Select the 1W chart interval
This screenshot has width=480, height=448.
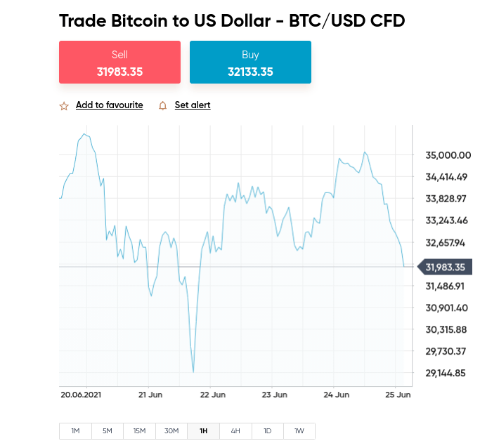click(x=299, y=431)
